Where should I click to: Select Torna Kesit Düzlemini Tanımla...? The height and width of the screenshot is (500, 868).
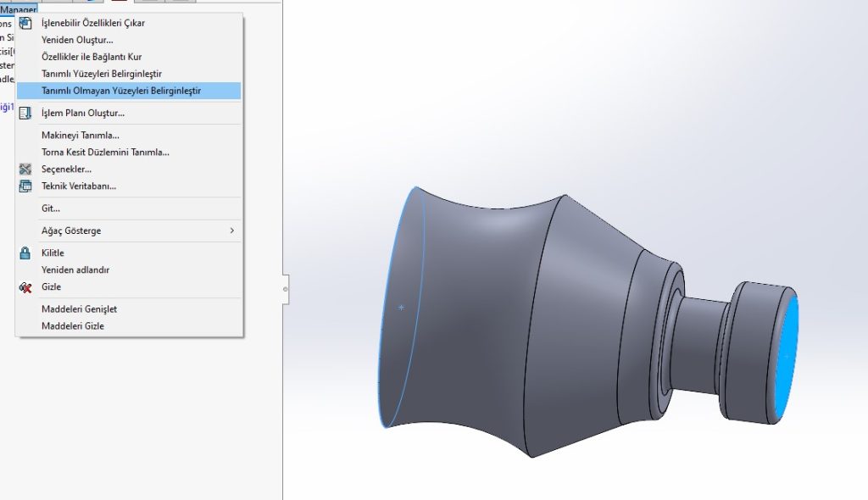click(105, 153)
